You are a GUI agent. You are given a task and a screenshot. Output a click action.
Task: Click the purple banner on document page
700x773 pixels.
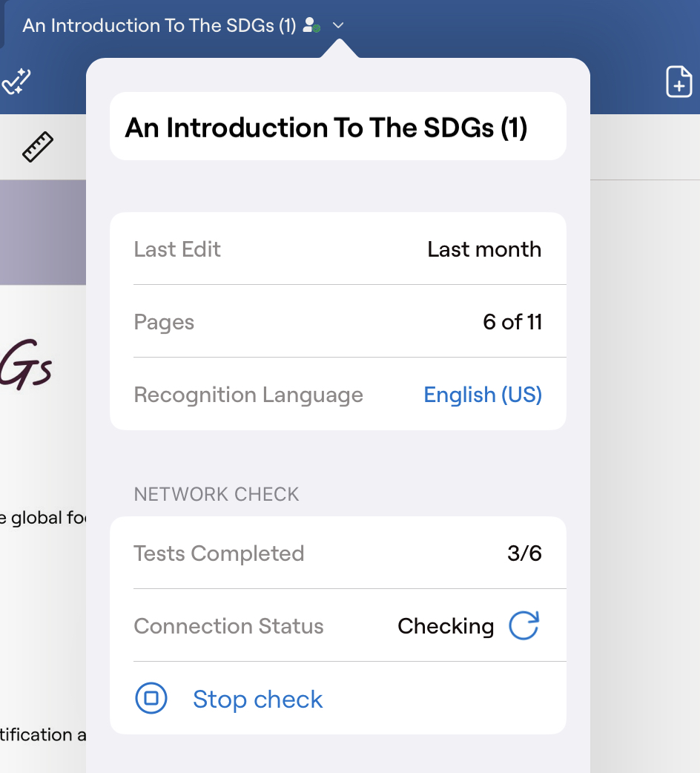click(42, 232)
